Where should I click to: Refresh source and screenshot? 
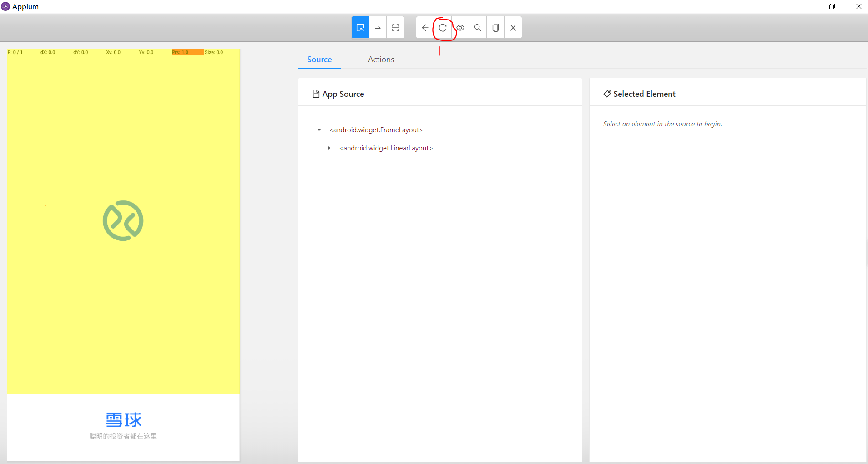[442, 28]
